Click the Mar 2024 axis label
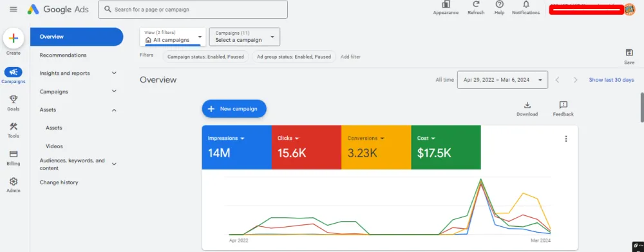The height and width of the screenshot is (252, 644). 541,240
